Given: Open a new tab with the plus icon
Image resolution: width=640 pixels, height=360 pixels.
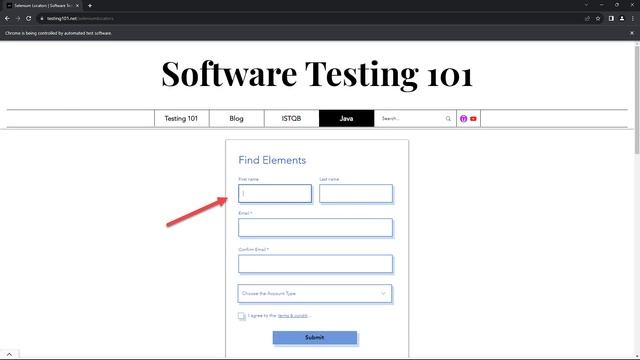Looking at the screenshot, I should coord(90,6).
